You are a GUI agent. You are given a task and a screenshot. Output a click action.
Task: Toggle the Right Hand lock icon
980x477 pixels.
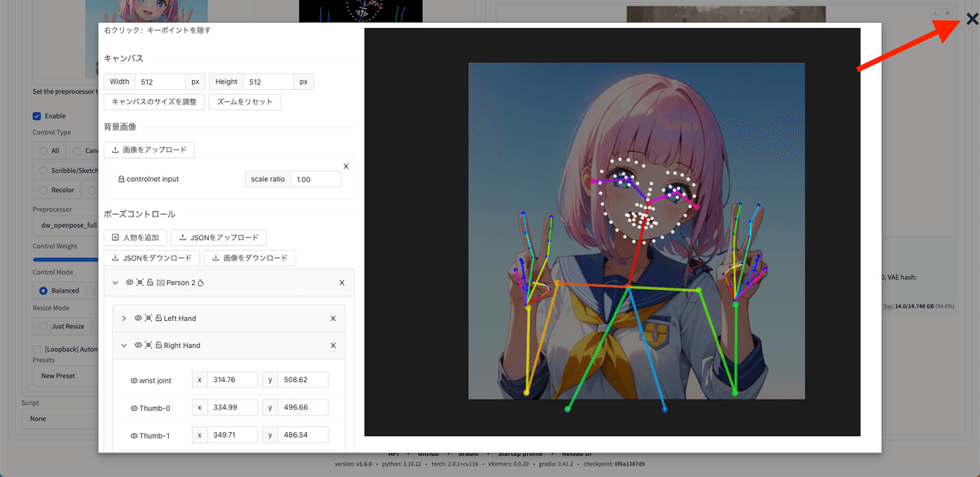158,345
